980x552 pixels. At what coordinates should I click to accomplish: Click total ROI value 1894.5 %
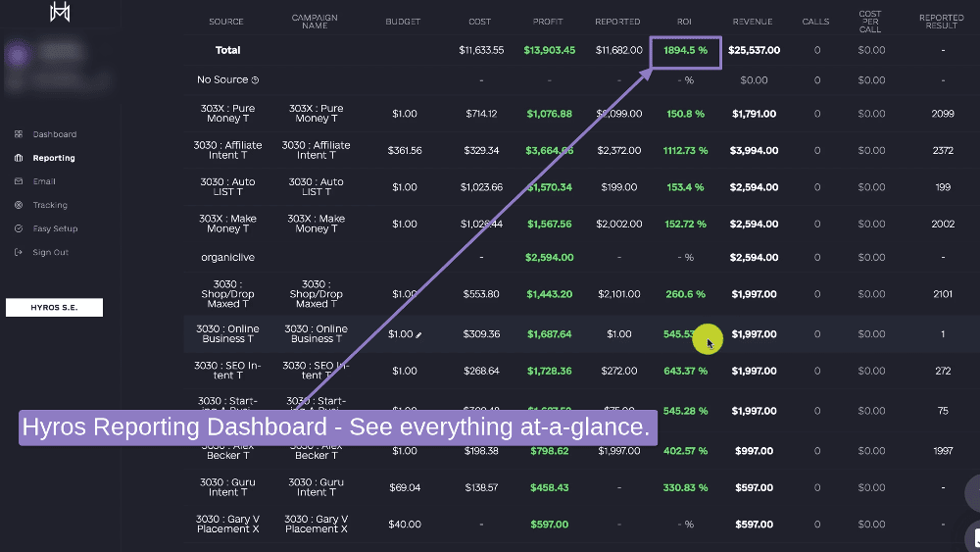click(686, 50)
